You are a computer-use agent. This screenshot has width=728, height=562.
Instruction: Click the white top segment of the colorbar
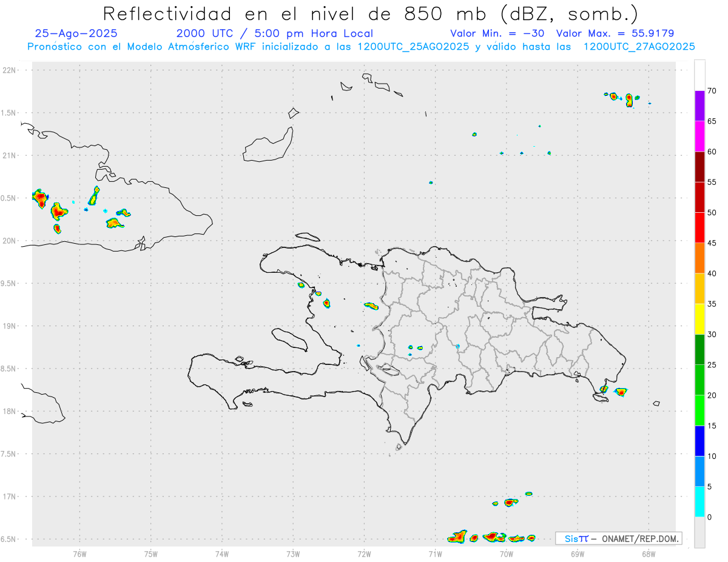point(700,75)
